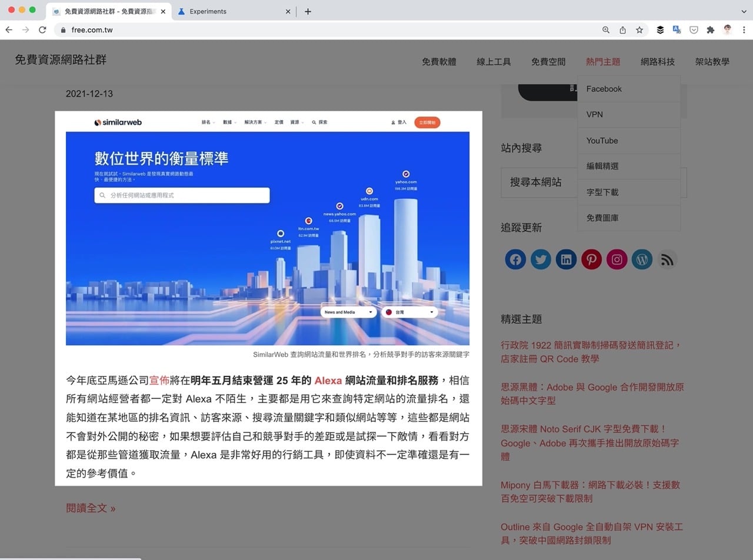Click the similarweb logo in the image

point(118,122)
